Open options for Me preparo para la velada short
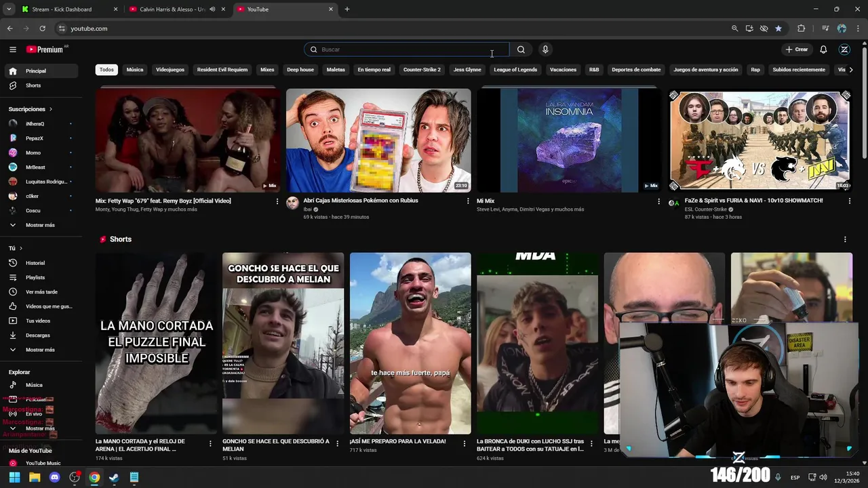 click(x=465, y=444)
